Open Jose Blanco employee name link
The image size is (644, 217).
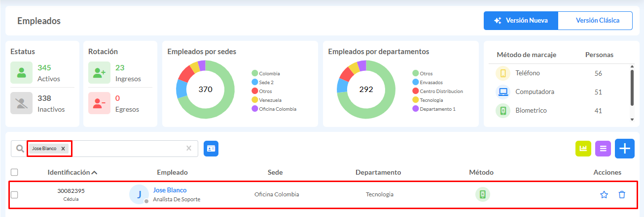[x=170, y=190]
